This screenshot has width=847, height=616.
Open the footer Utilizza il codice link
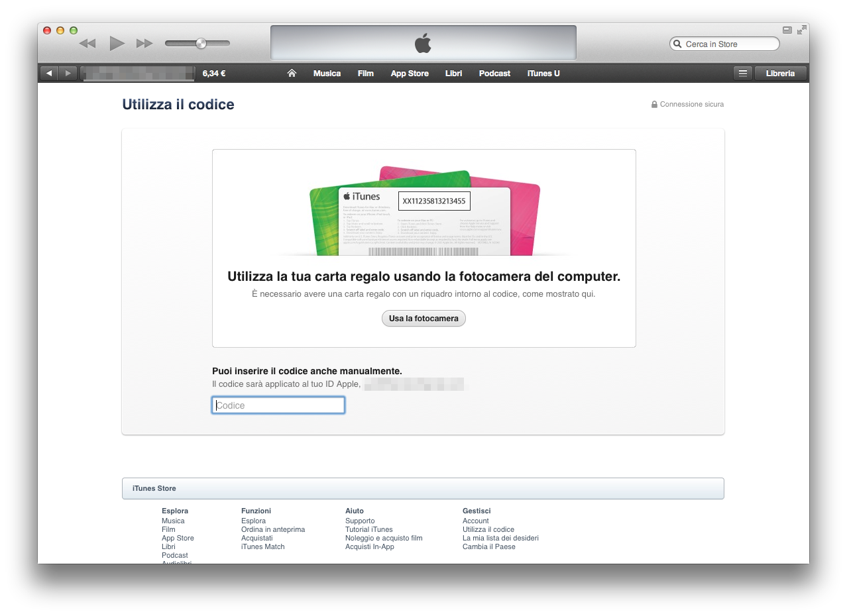coord(488,529)
